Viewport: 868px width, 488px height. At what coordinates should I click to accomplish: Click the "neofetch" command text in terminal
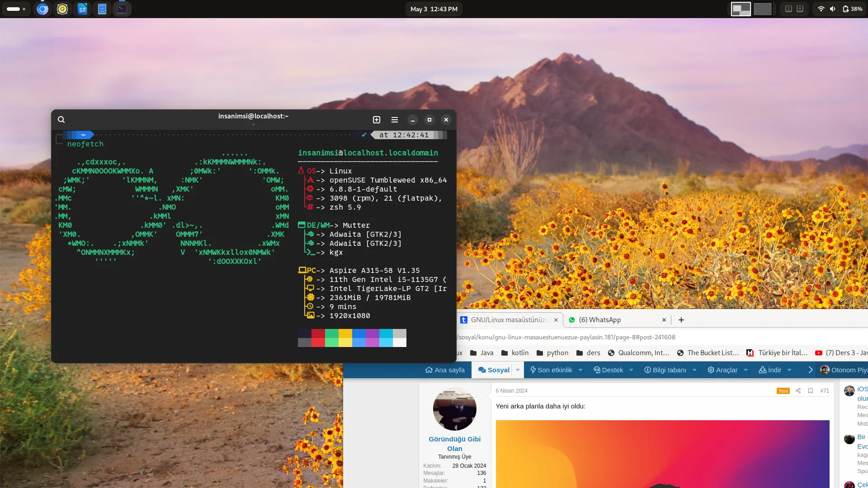point(85,144)
